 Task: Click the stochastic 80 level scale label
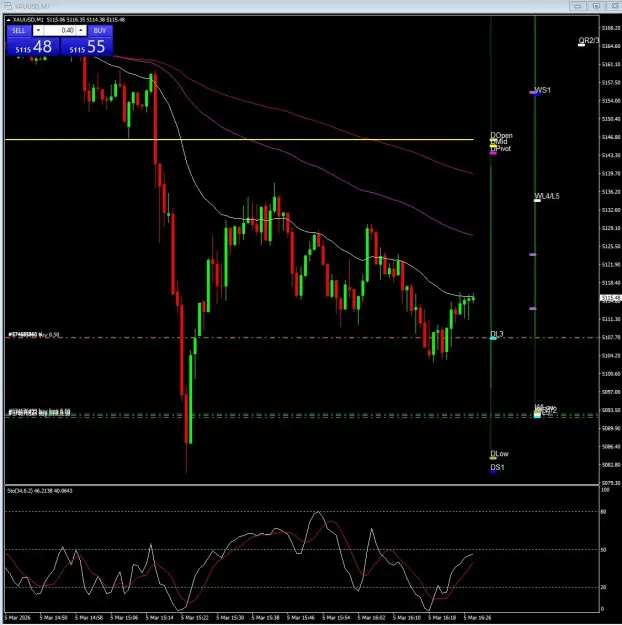click(603, 512)
